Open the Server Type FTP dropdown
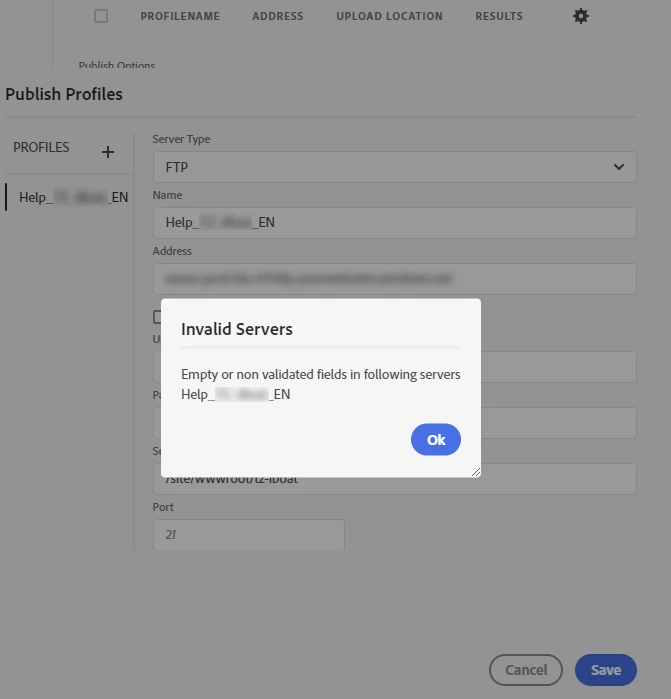The image size is (671, 699). tap(395, 167)
